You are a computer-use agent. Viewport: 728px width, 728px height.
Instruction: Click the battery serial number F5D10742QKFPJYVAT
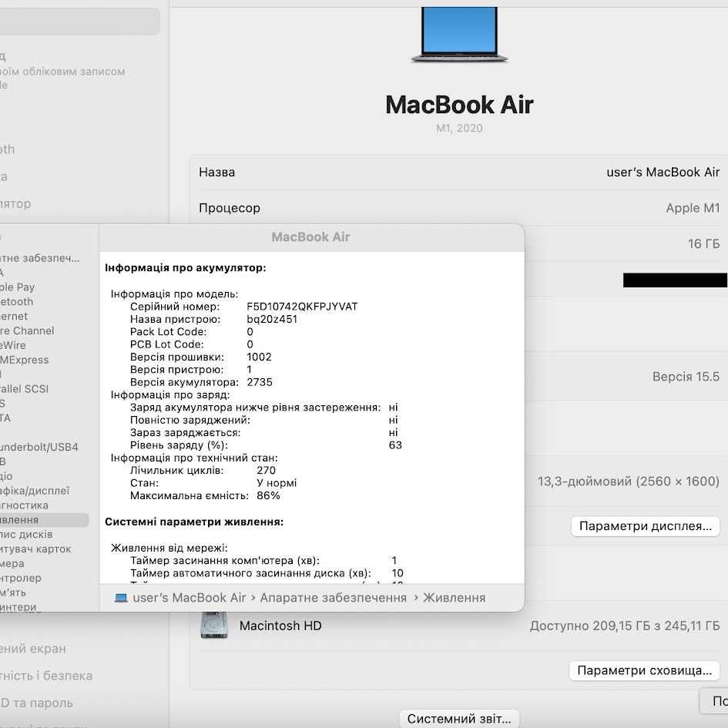tap(302, 307)
